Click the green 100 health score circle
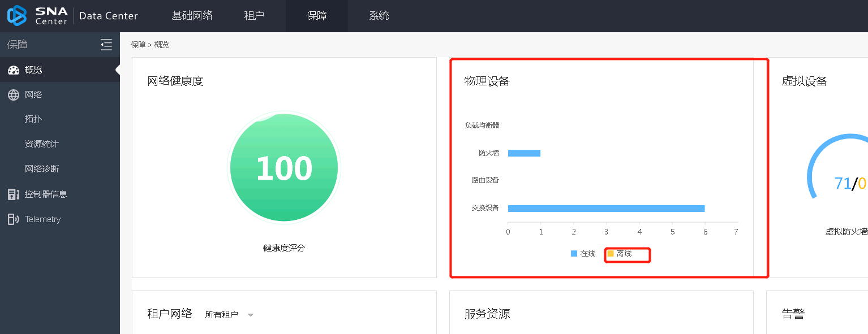868x334 pixels. pos(284,168)
